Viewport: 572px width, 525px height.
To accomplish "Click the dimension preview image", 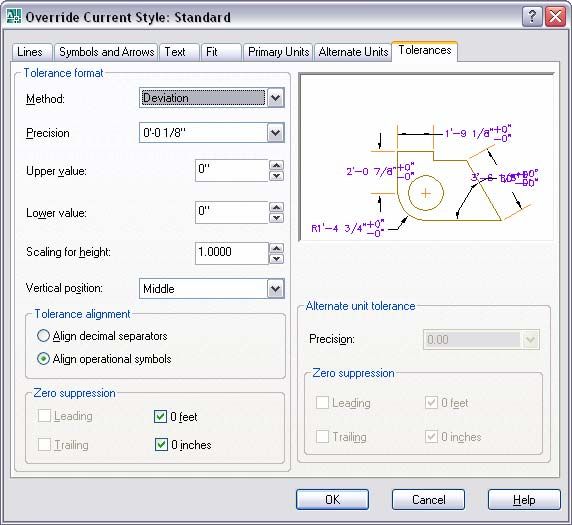I will [426, 157].
